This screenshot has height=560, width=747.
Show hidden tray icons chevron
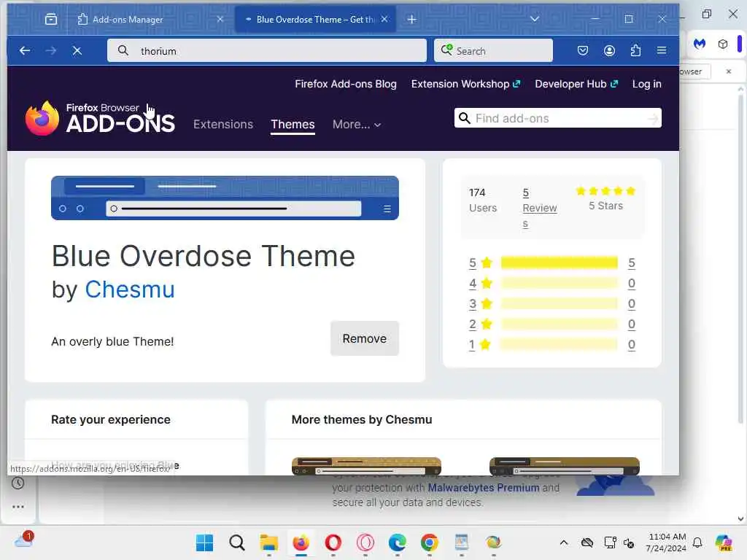564,542
